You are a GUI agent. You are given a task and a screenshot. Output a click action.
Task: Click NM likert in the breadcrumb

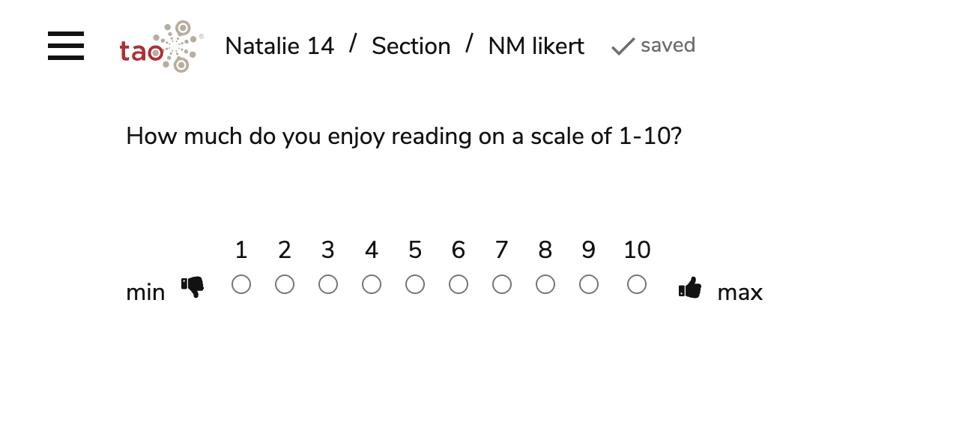click(x=536, y=46)
